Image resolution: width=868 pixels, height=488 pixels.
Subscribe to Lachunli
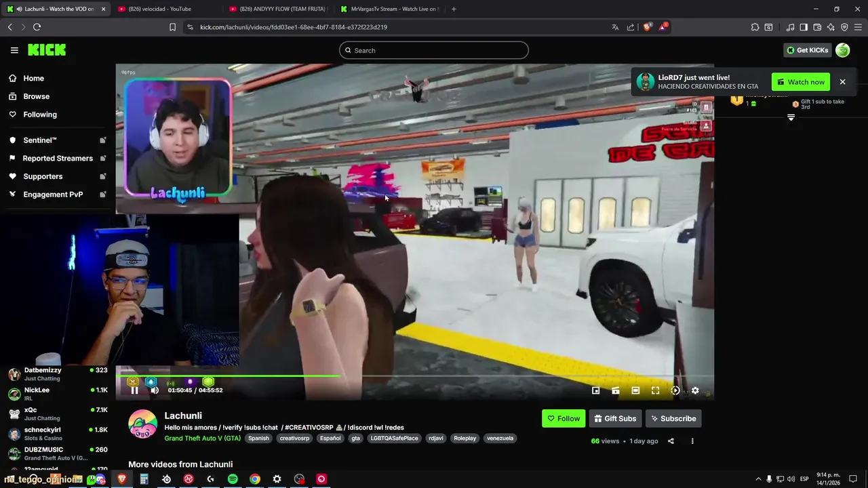coord(673,418)
